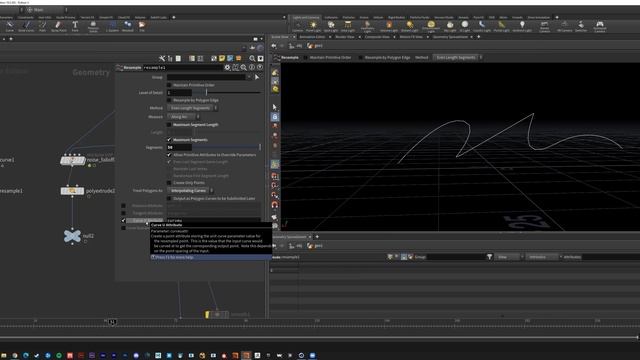Select the Font shelf tool
640x360 pixels.
click(75, 27)
